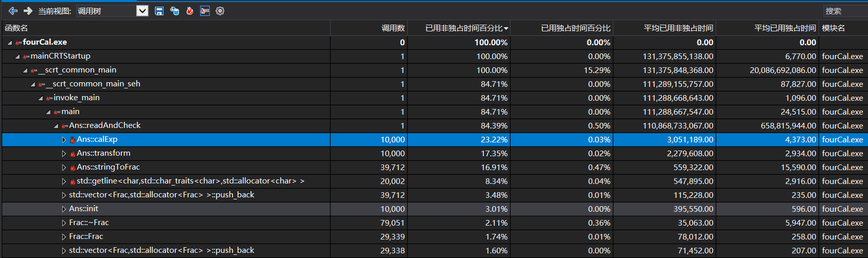
Task: Expand the Frac::Frac node
Action: pyautogui.click(x=64, y=237)
